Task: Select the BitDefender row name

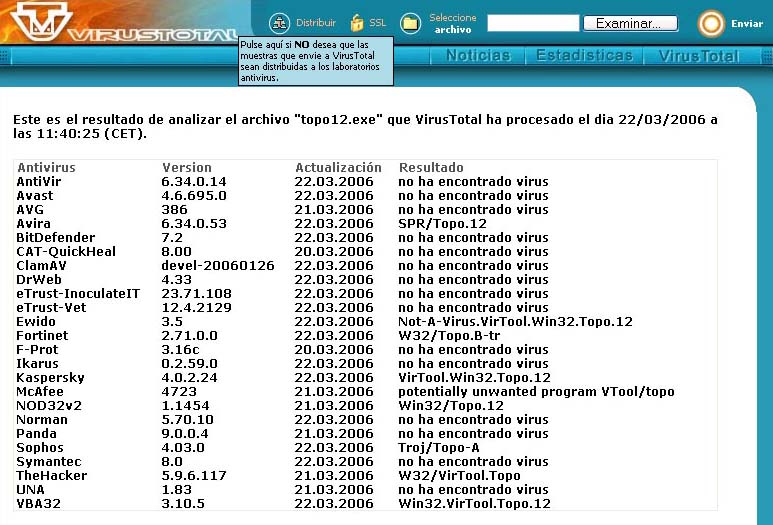Action: (x=55, y=238)
